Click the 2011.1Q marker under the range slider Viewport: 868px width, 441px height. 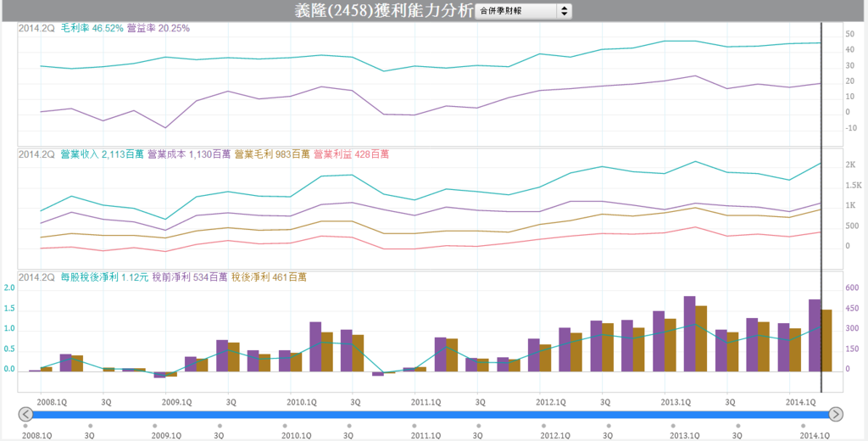tap(426, 436)
